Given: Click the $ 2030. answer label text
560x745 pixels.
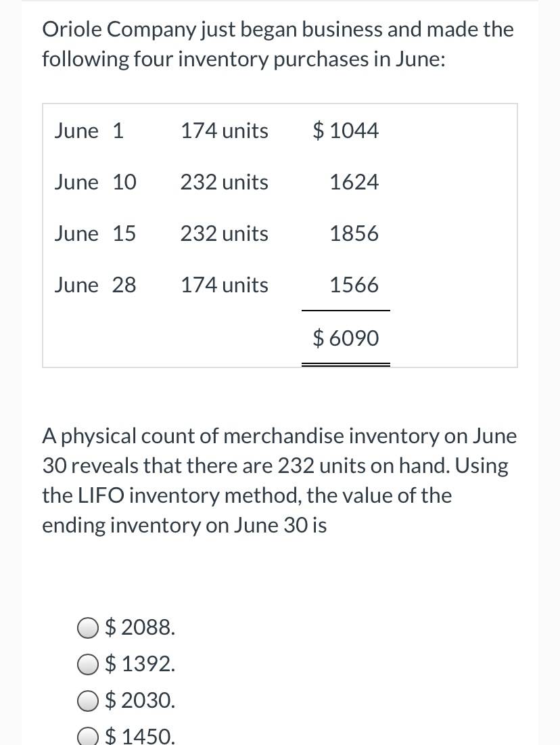Looking at the screenshot, I should coord(139,700).
